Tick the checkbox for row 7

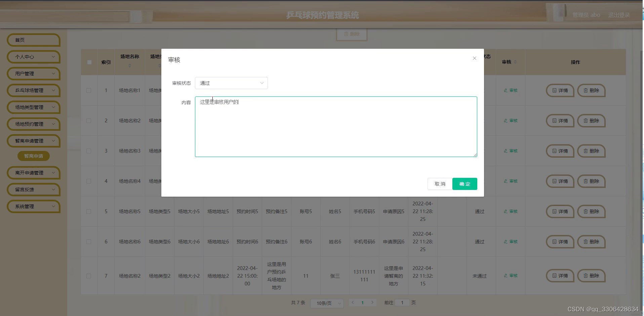click(x=89, y=276)
